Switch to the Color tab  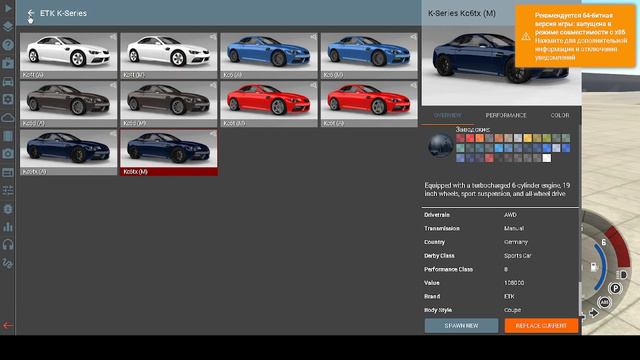(560, 116)
